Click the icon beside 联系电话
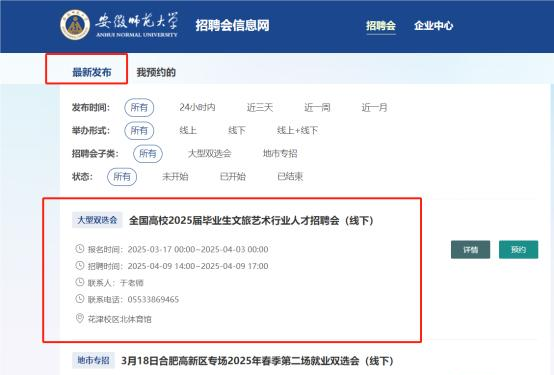 (x=80, y=299)
